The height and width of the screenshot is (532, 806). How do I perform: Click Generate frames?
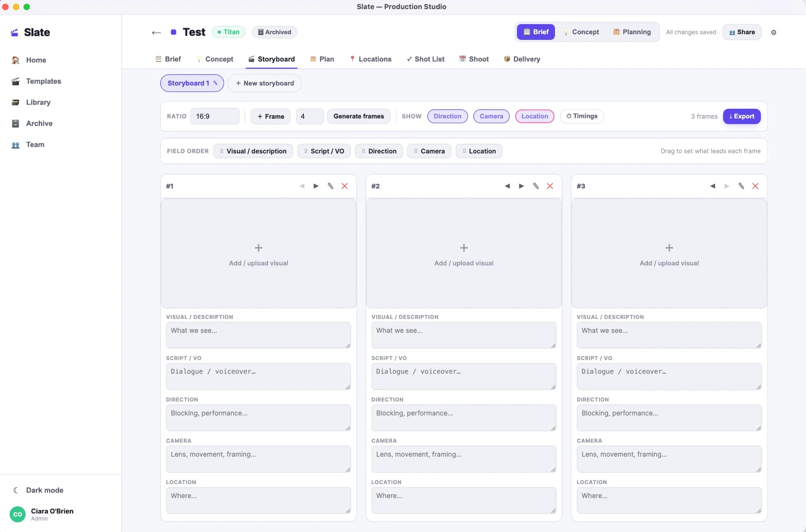point(359,116)
